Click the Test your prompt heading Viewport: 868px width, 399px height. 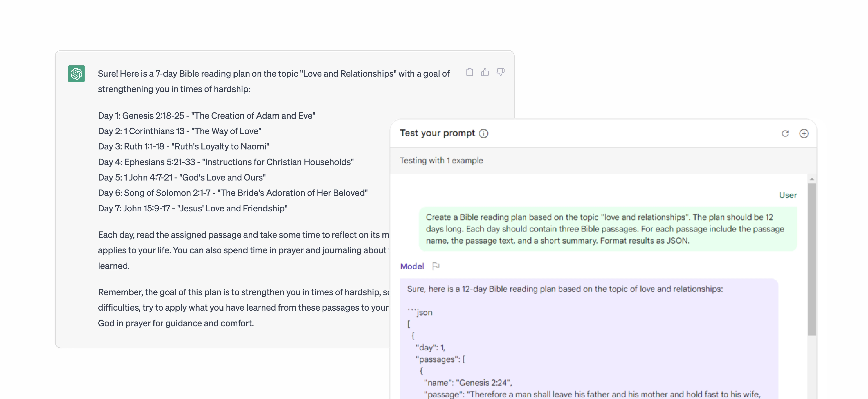point(437,133)
